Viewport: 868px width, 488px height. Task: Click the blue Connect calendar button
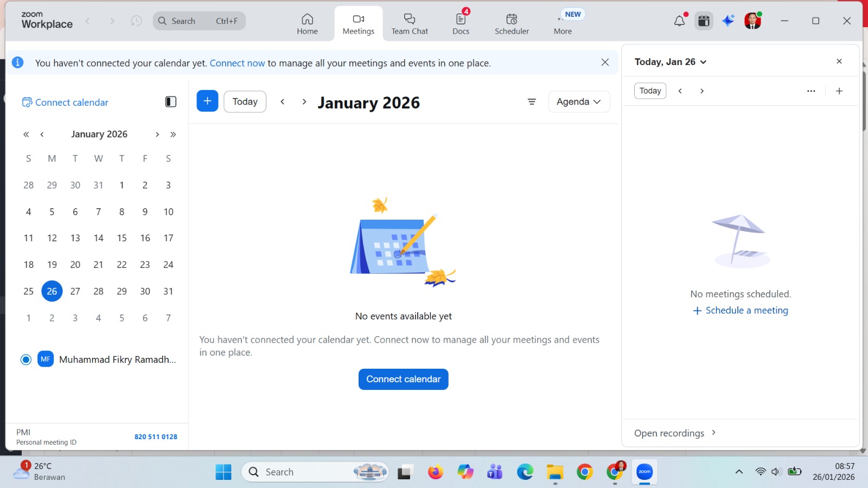403,379
